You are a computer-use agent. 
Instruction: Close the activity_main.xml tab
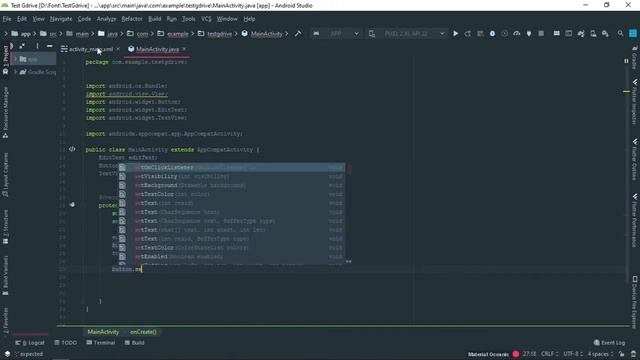[118, 49]
